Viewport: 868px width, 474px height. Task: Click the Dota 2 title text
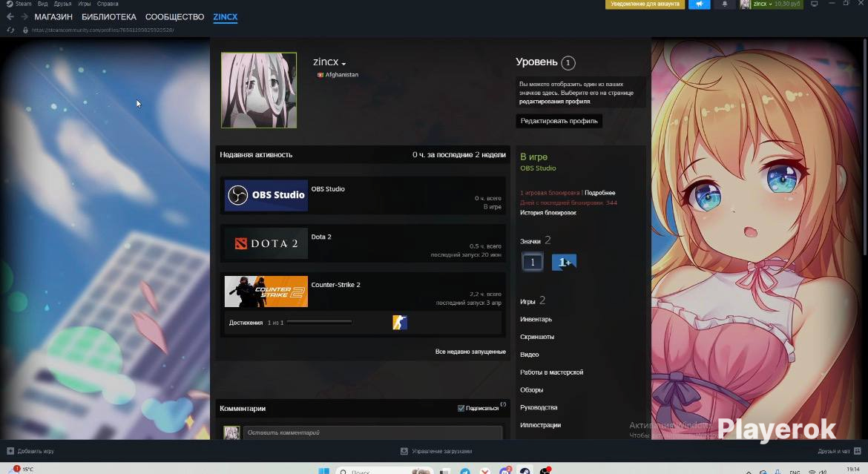point(321,237)
